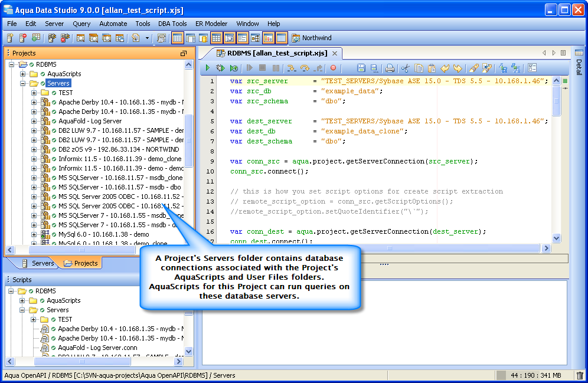Select highlighted Servers folder in Projects tree

58,83
